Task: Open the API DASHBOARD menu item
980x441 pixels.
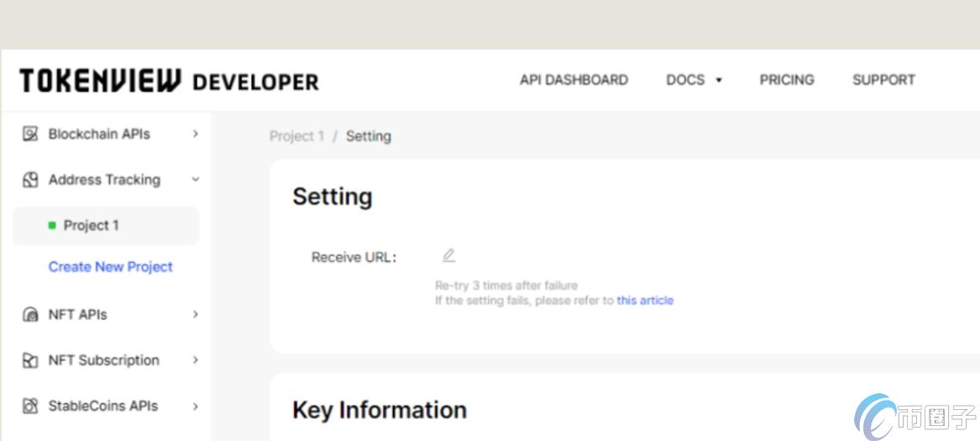Action: pyautogui.click(x=574, y=80)
